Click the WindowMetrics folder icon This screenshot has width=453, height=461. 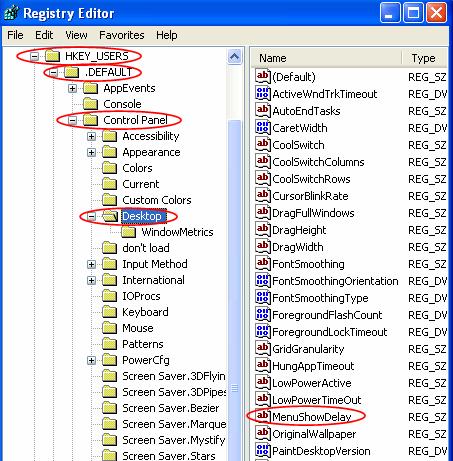(129, 232)
